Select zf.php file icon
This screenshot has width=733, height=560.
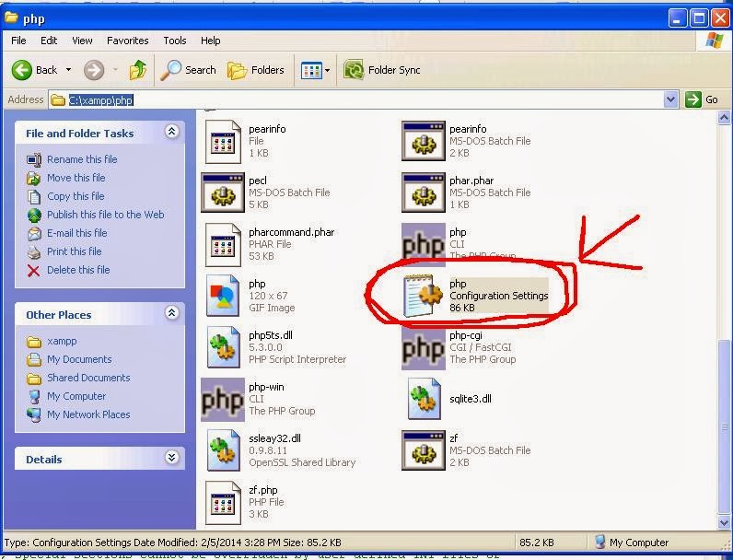tap(223, 503)
